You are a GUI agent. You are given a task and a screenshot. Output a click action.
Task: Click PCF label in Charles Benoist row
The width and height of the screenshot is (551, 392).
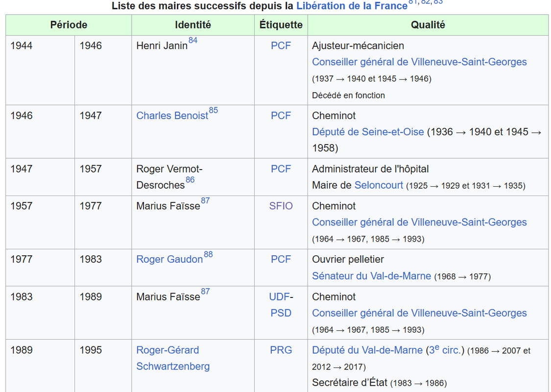point(281,116)
